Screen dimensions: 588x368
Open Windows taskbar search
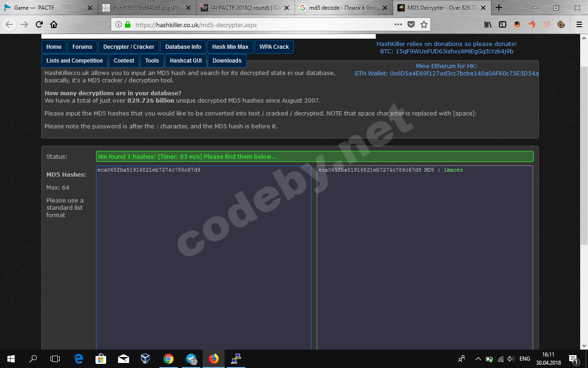33,359
